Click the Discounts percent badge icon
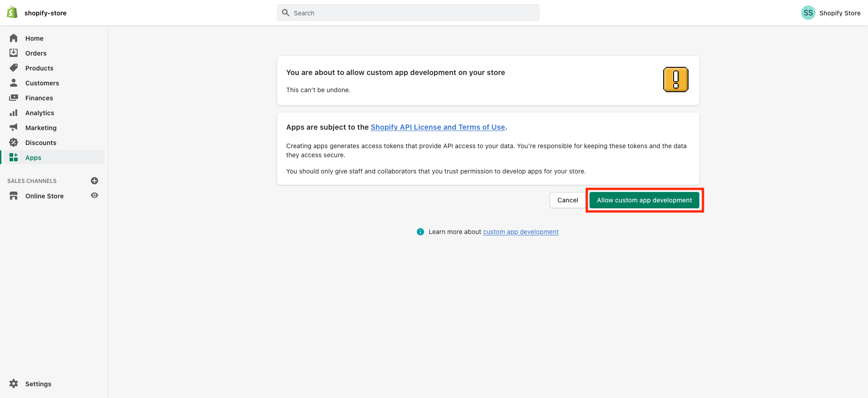This screenshot has width=868, height=398. (x=14, y=143)
